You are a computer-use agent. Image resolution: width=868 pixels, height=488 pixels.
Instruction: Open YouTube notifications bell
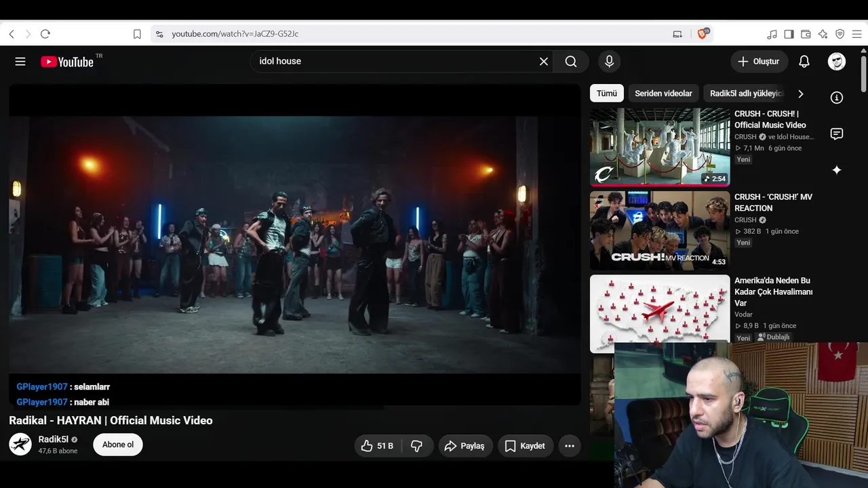pos(804,62)
